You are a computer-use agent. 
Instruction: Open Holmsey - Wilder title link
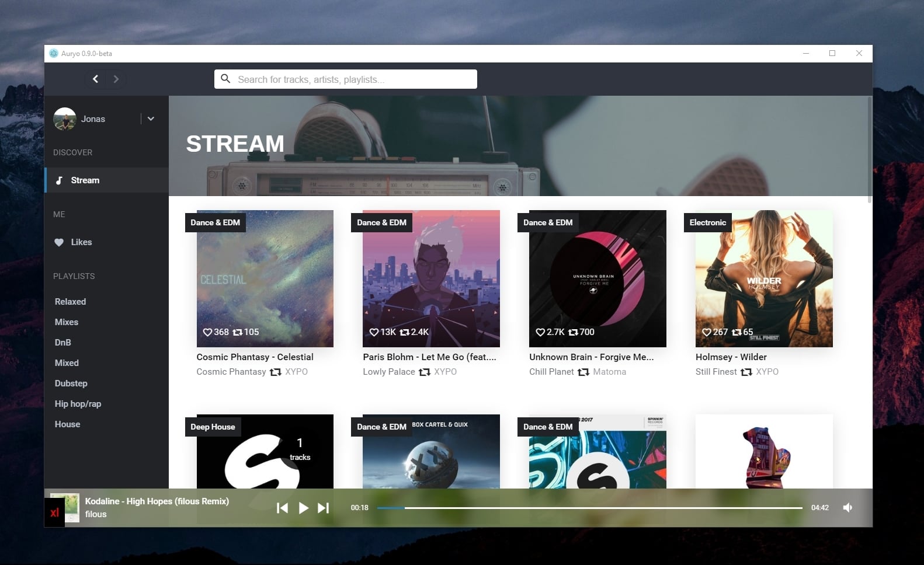(x=731, y=357)
